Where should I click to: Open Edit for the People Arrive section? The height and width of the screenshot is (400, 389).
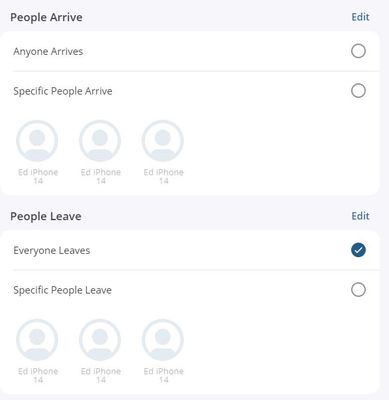pos(360,17)
